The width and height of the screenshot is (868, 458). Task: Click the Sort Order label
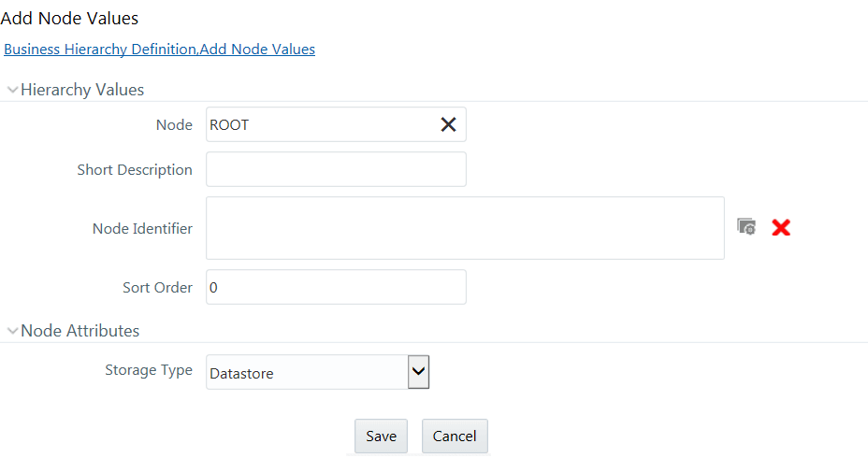coord(158,288)
